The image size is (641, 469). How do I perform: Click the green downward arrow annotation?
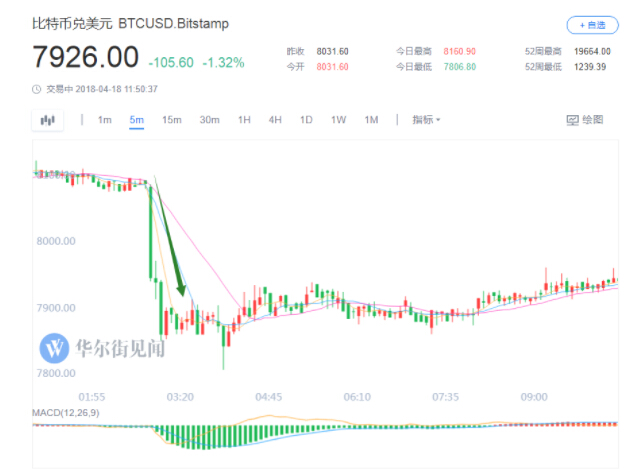(169, 238)
